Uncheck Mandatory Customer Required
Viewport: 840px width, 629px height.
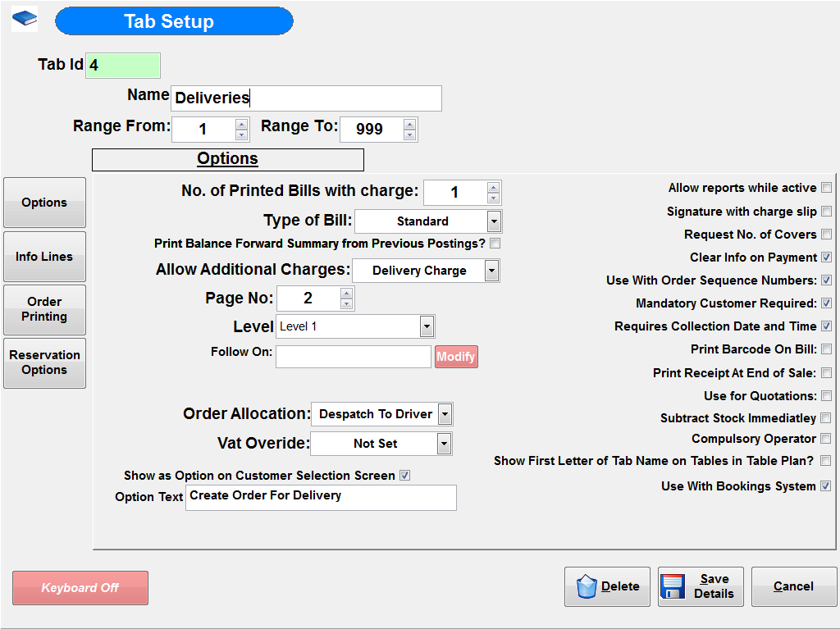[825, 303]
